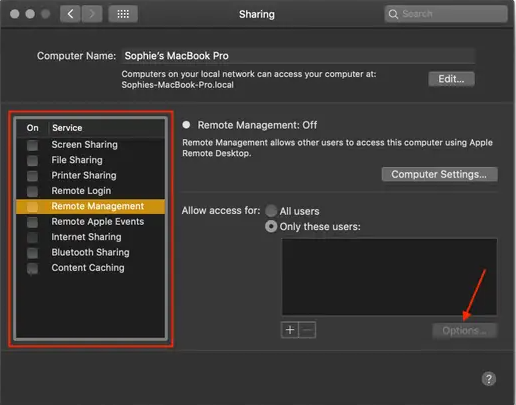Open help with the question mark button
This screenshot has height=405, width=516.
point(489,379)
